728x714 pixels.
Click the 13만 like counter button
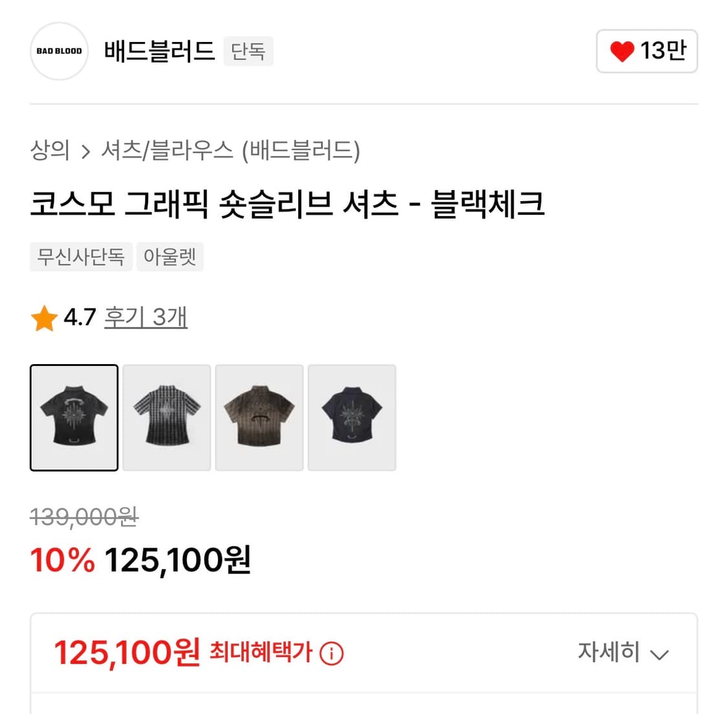pos(647,50)
